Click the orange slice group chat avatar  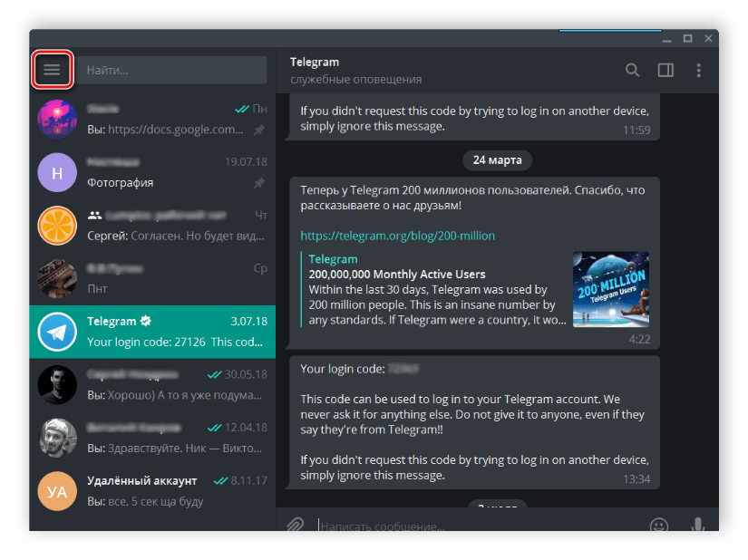[x=57, y=226]
